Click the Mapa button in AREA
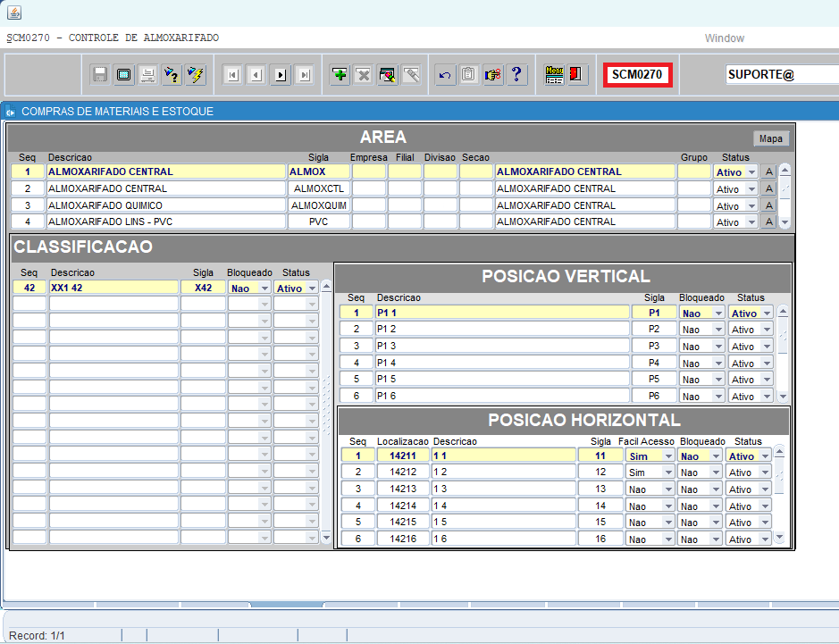Image resolution: width=839 pixels, height=644 pixels. (x=770, y=138)
